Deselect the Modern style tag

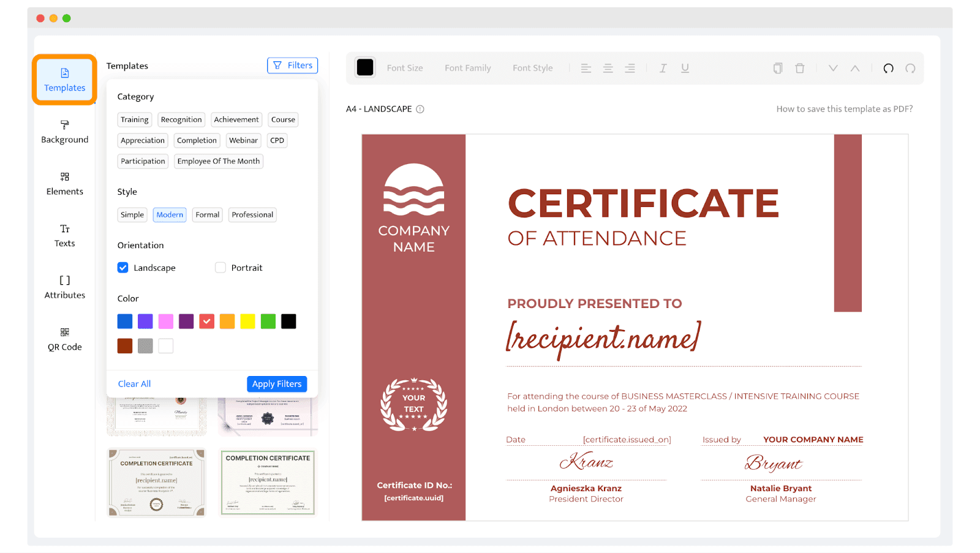tap(170, 215)
